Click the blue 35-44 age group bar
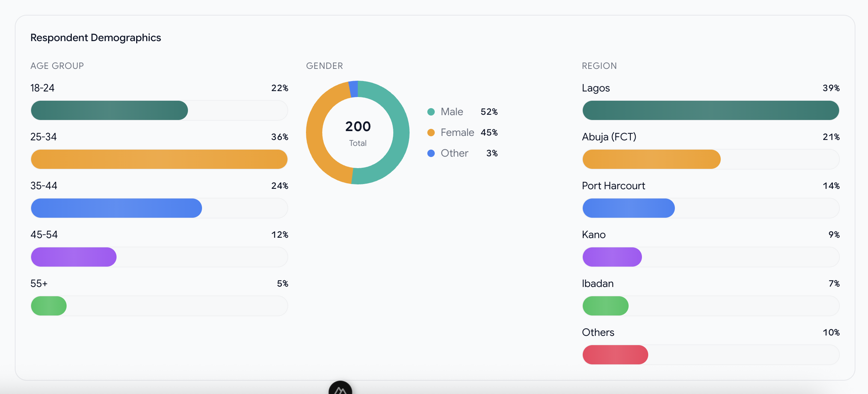Viewport: 868px width, 394px height. pos(117,208)
